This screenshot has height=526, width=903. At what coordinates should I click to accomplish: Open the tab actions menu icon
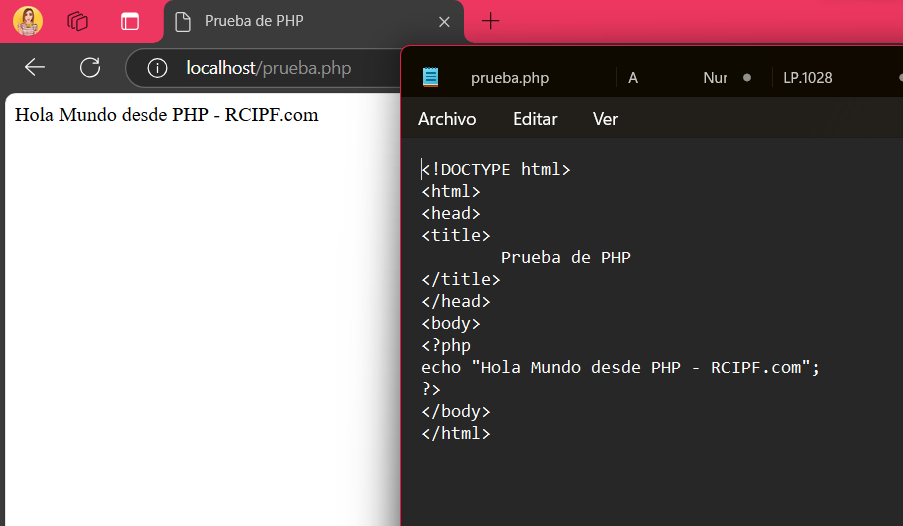point(129,21)
